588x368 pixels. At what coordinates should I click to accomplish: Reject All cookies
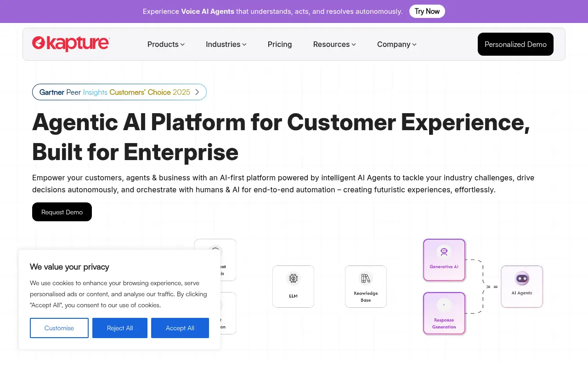pyautogui.click(x=120, y=328)
